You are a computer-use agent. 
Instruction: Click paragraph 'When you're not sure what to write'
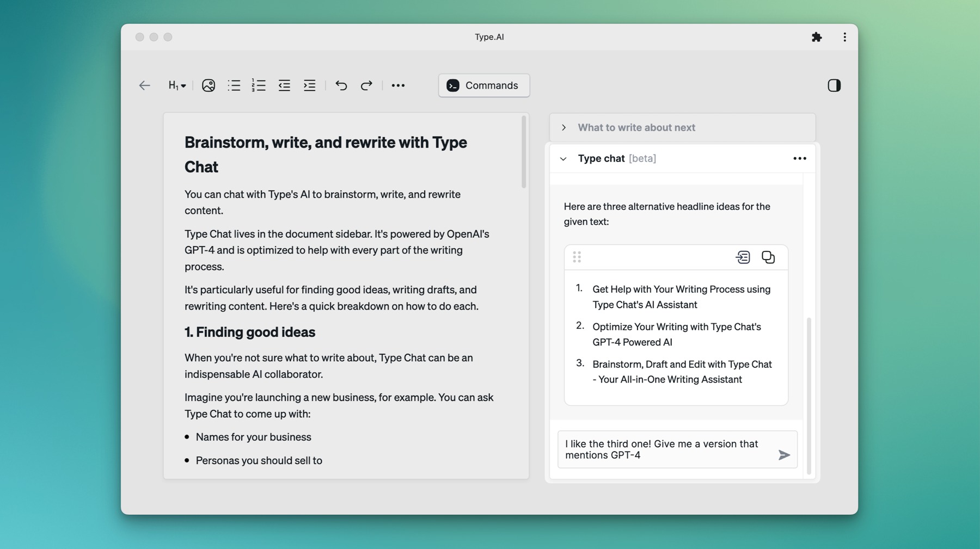tap(329, 366)
